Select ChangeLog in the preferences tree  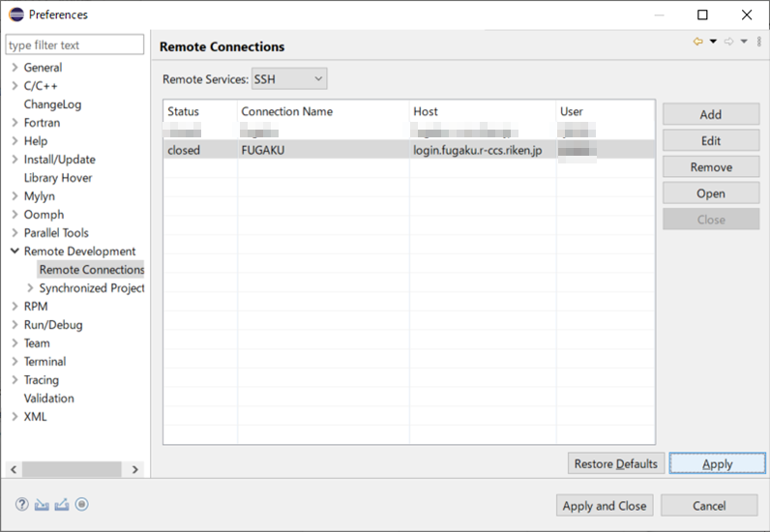click(x=52, y=104)
